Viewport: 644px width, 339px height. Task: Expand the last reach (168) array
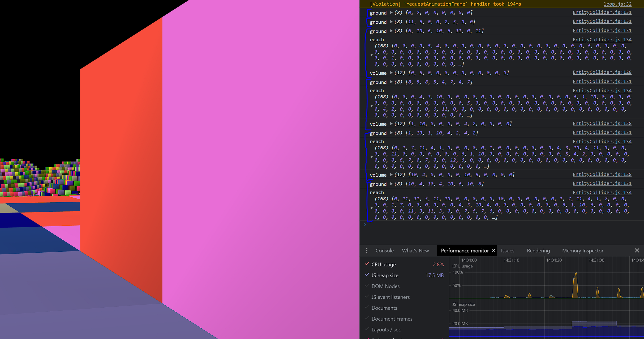372,208
